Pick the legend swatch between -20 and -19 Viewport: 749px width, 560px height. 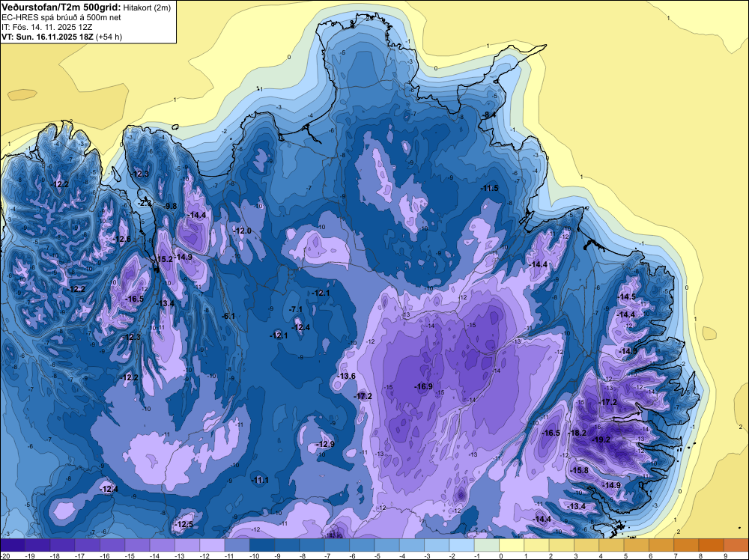click(x=13, y=545)
